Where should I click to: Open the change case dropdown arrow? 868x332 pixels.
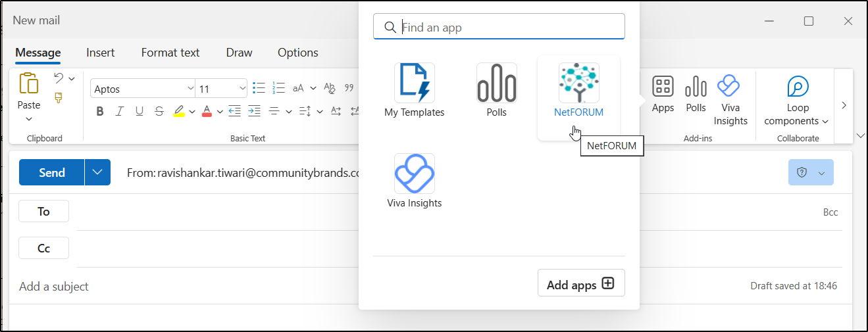point(313,88)
